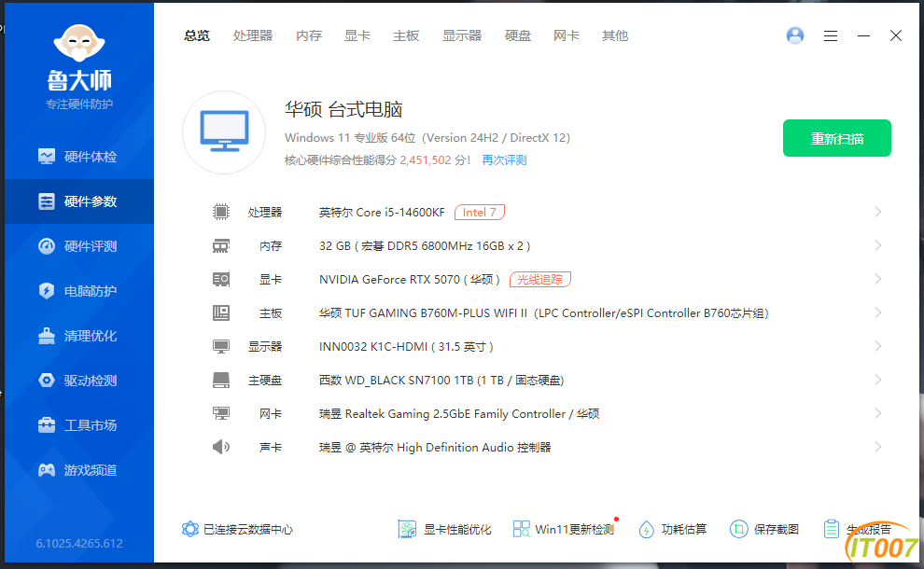Screen dimensions: 924x569
Task: Click the 已连接云数据中心 status icon
Action: [x=190, y=529]
